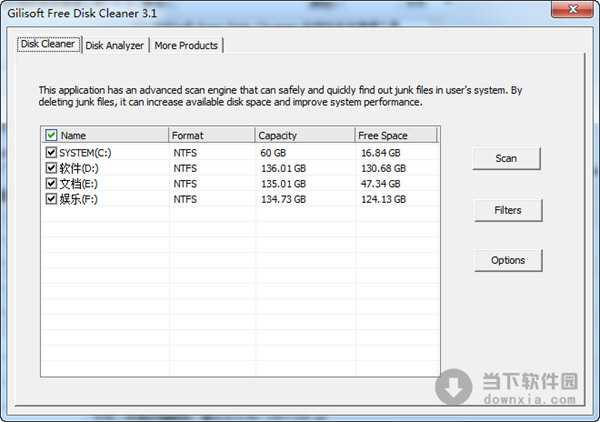The height and width of the screenshot is (422, 600).
Task: Click the NTFS format cell for 娱乐(F:)
Action: 185,199
